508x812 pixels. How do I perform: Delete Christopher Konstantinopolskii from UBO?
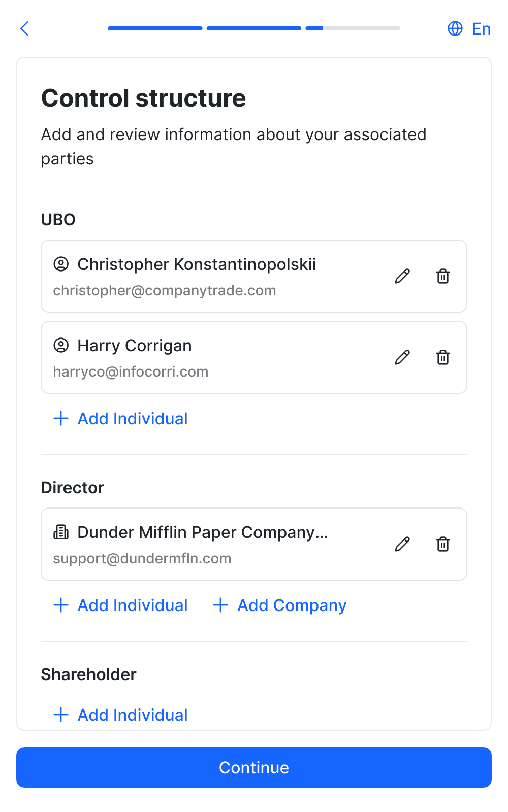click(x=443, y=276)
